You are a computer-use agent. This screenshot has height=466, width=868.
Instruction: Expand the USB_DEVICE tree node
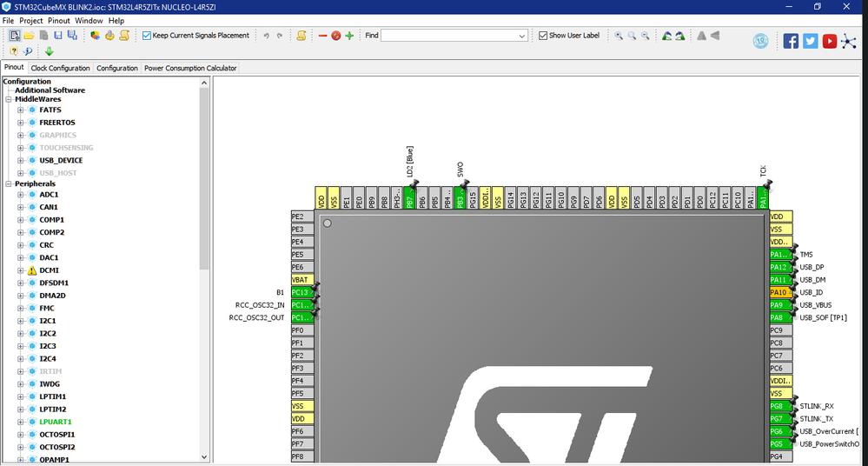21,160
